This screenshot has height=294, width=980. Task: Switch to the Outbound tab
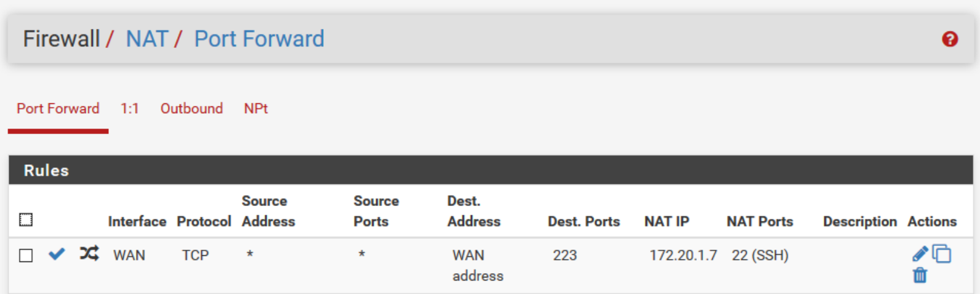tap(191, 109)
